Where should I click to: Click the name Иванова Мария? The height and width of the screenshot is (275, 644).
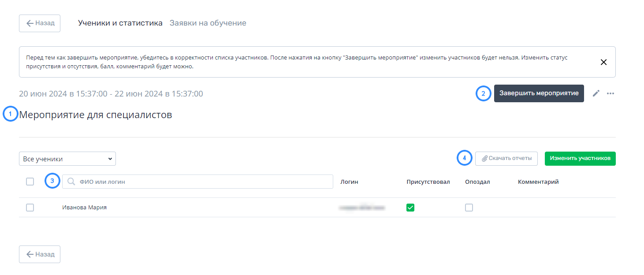click(84, 208)
